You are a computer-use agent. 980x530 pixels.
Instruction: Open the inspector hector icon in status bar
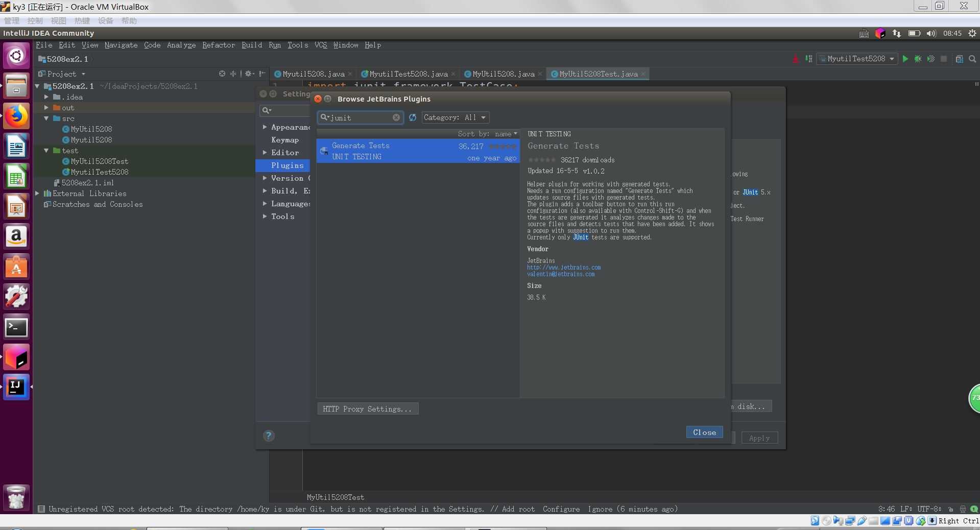click(x=963, y=509)
